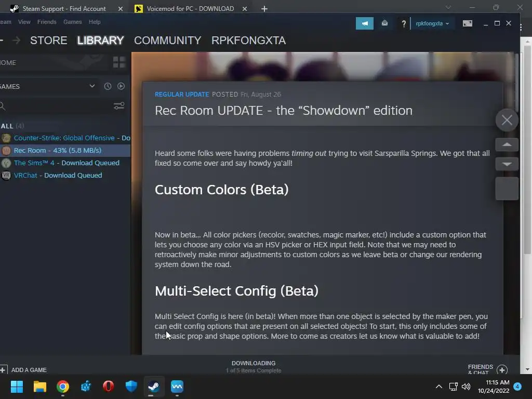Click the Multi-Select Config (Beta) heading
532x399 pixels.
[236, 291]
